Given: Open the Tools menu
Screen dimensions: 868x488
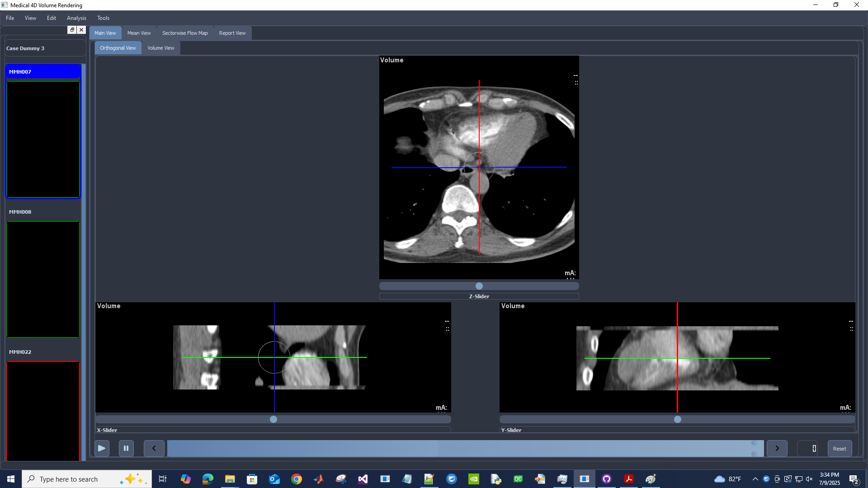Looking at the screenshot, I should [103, 18].
